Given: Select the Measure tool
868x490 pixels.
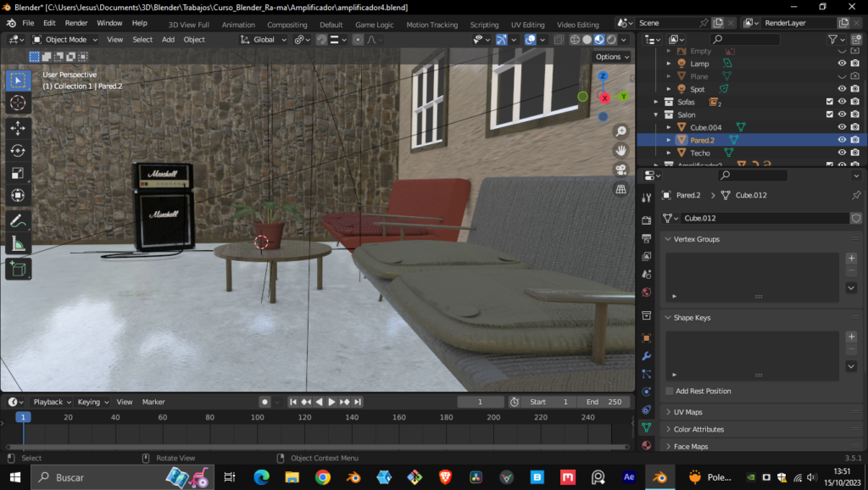Looking at the screenshot, I should point(18,243).
